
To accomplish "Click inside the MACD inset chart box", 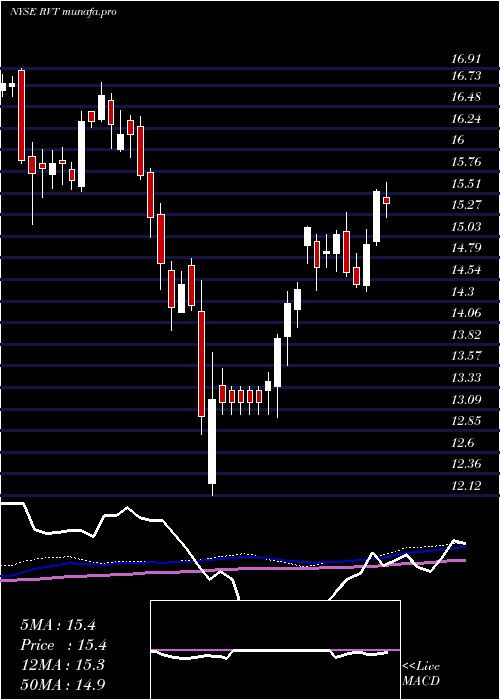I will [275, 650].
